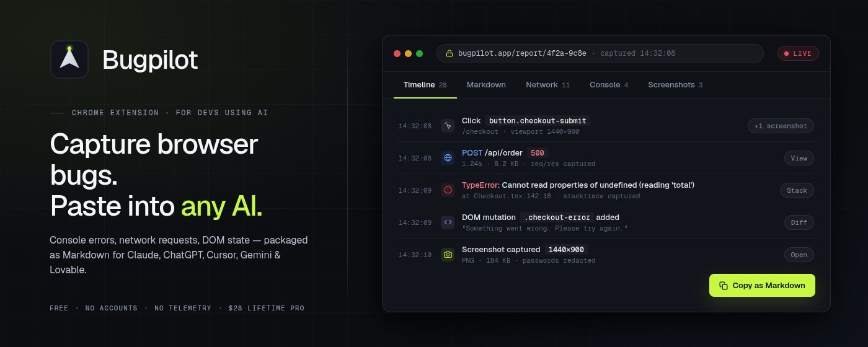Switch to the Console tab
The width and height of the screenshot is (868, 347).
[609, 85]
